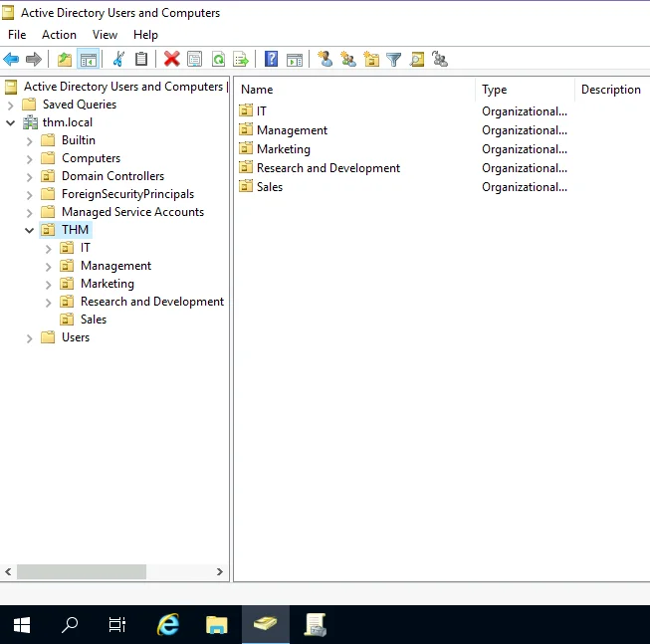Viewport: 650px width, 644px height.
Task: Click the Back arrow toolbar icon
Action: point(11,60)
